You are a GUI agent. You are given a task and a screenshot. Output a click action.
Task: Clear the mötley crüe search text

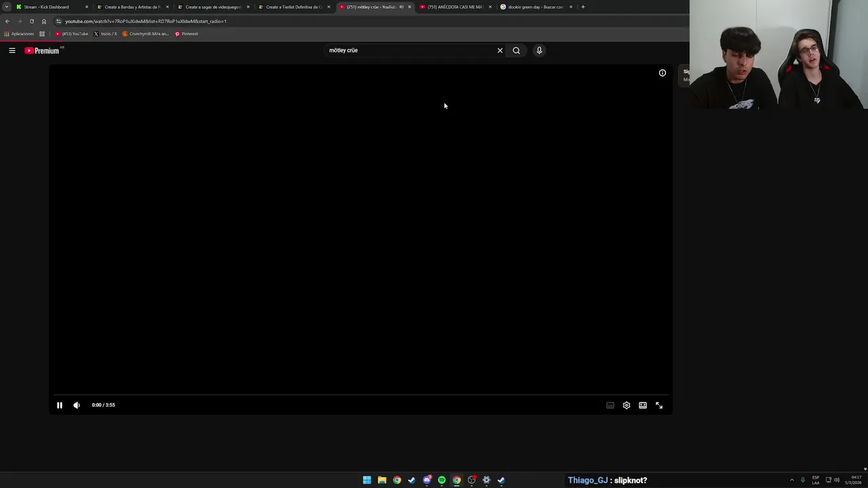click(x=500, y=50)
